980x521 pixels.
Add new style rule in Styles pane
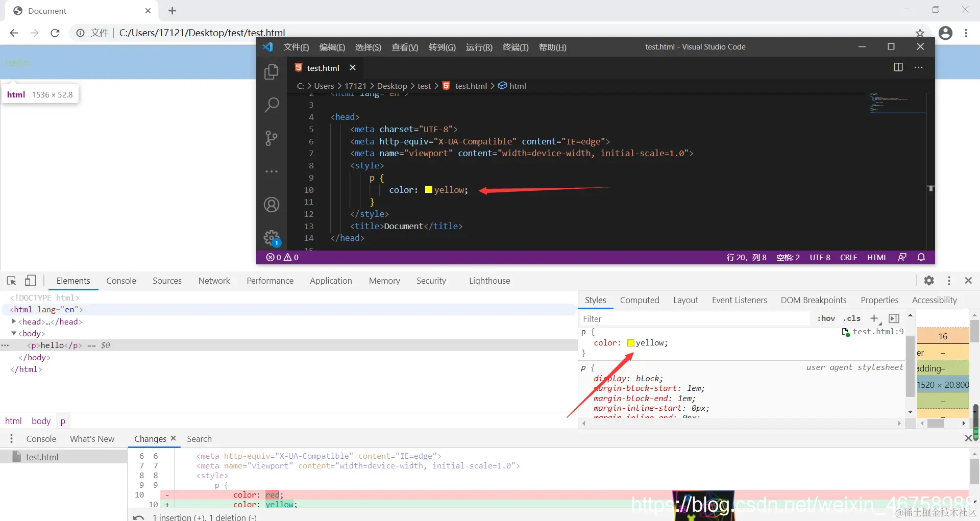[874, 318]
